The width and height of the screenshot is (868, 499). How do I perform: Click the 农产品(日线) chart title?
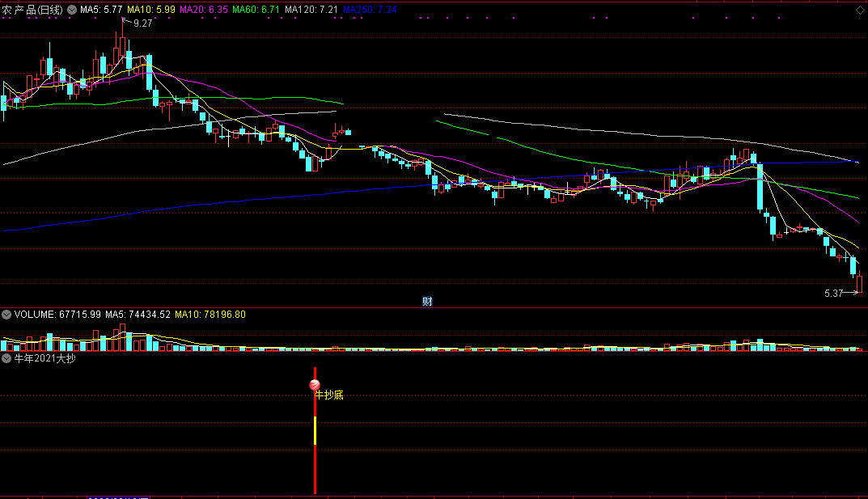32,10
